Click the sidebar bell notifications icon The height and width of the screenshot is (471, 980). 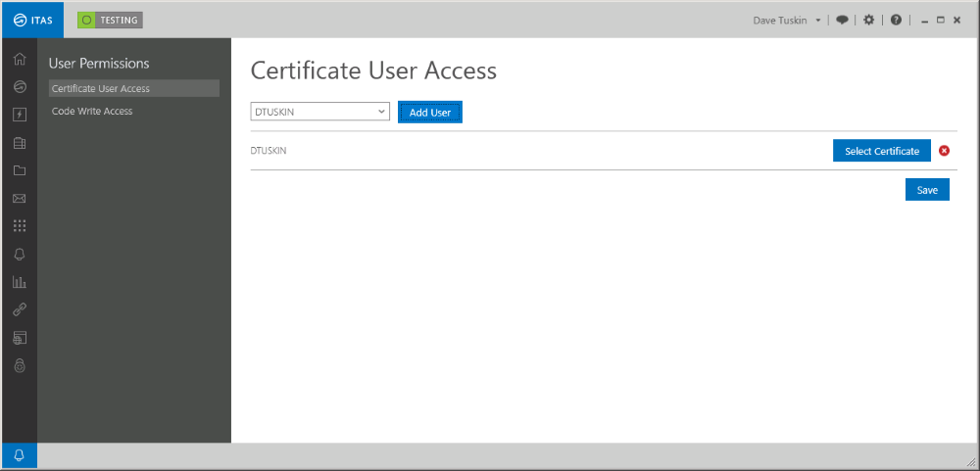point(20,255)
